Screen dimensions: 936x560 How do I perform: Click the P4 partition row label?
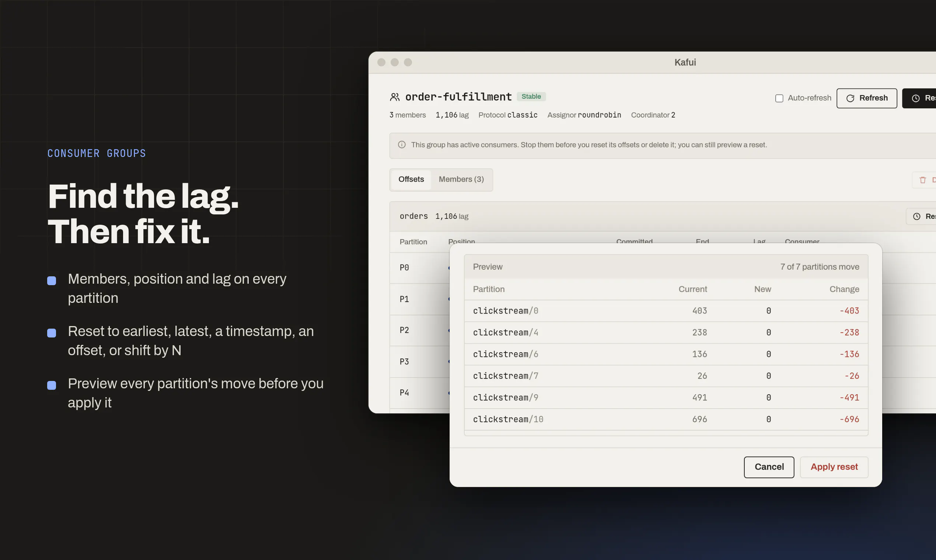pos(404,393)
